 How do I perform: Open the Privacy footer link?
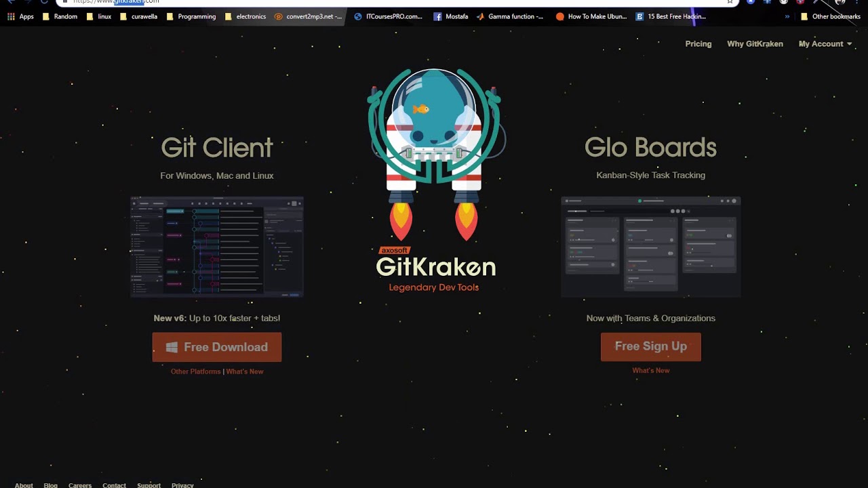click(x=182, y=485)
